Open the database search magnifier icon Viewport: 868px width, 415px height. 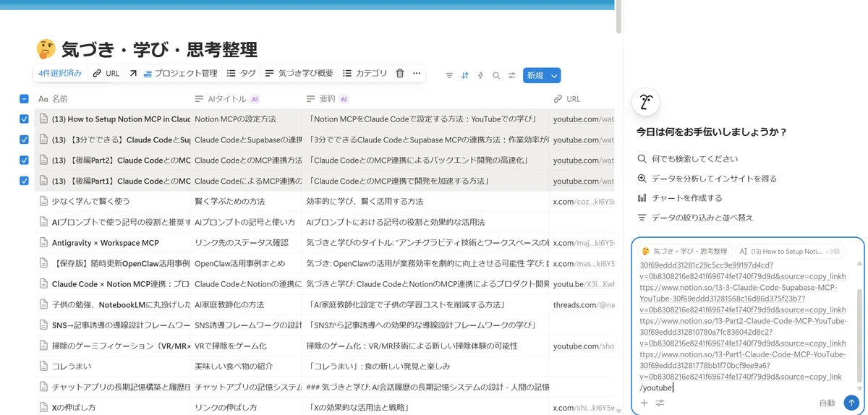click(496, 75)
